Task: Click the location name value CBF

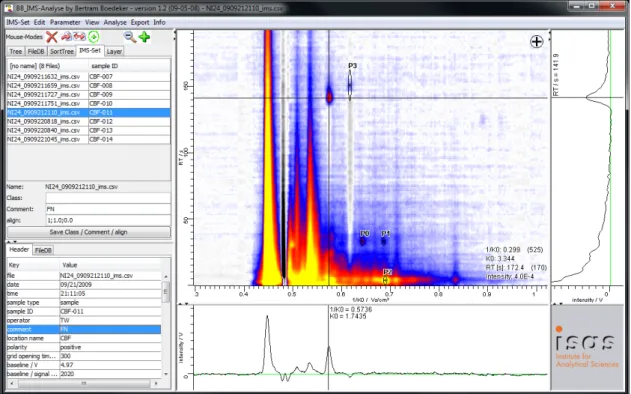Action: click(110, 338)
